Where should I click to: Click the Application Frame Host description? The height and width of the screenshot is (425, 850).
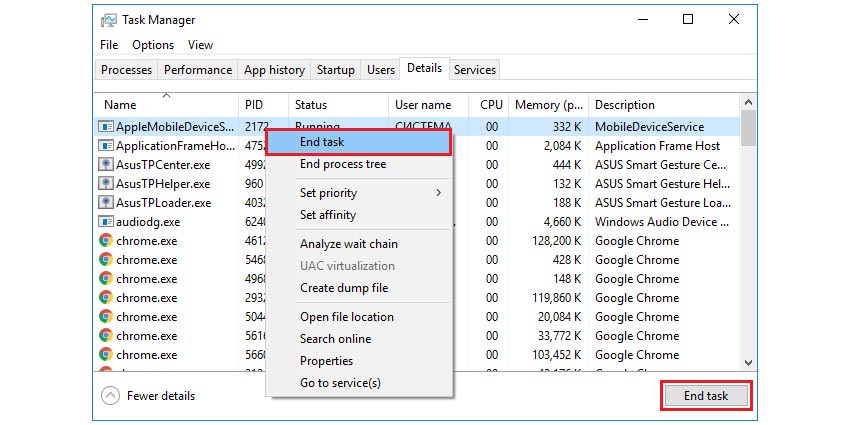[658, 146]
